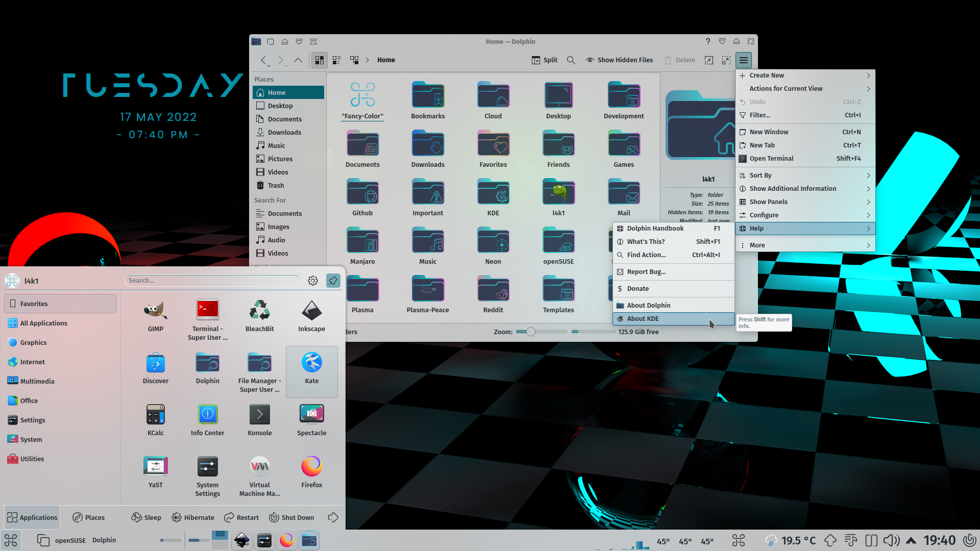This screenshot has width=980, height=551.
Task: Go up one folder in Dolphin
Action: pos(298,60)
